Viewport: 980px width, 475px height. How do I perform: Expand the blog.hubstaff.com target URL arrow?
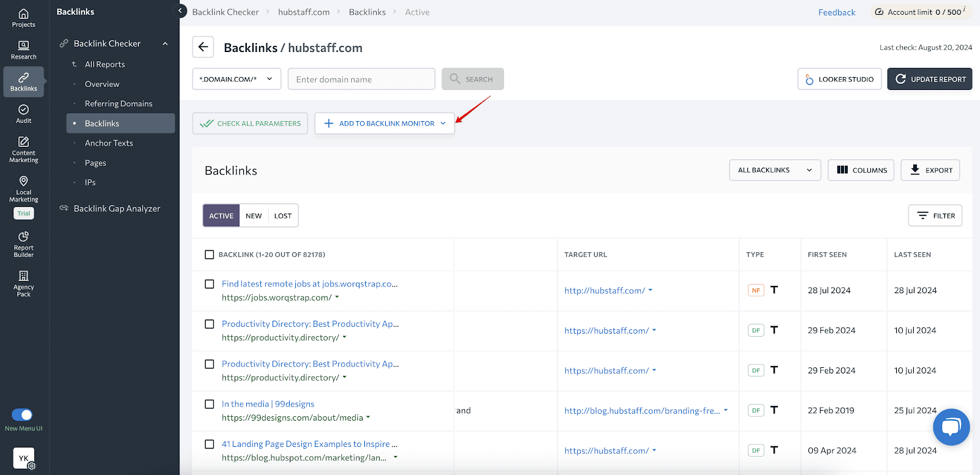pyautogui.click(x=726, y=410)
